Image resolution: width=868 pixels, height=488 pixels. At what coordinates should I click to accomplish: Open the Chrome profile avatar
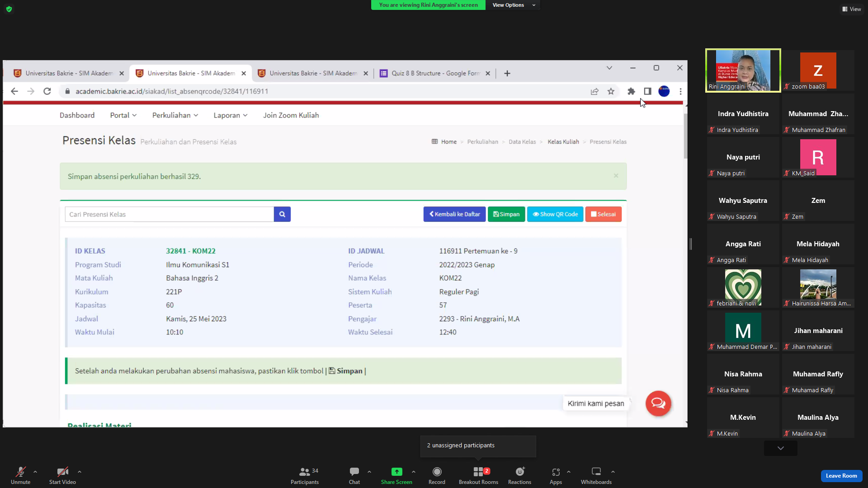click(x=664, y=91)
